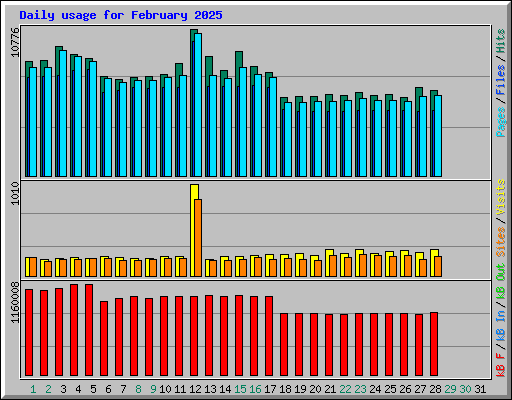Click day label 12 on the x-axis
The height and width of the screenshot is (400, 512).
click(195, 389)
